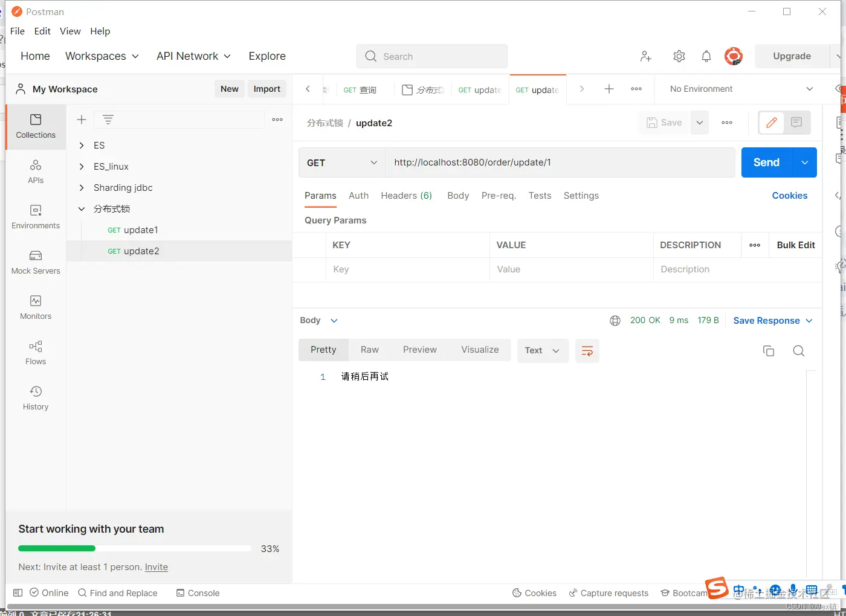
Task: Toggle line wrap in response
Action: 587,351
